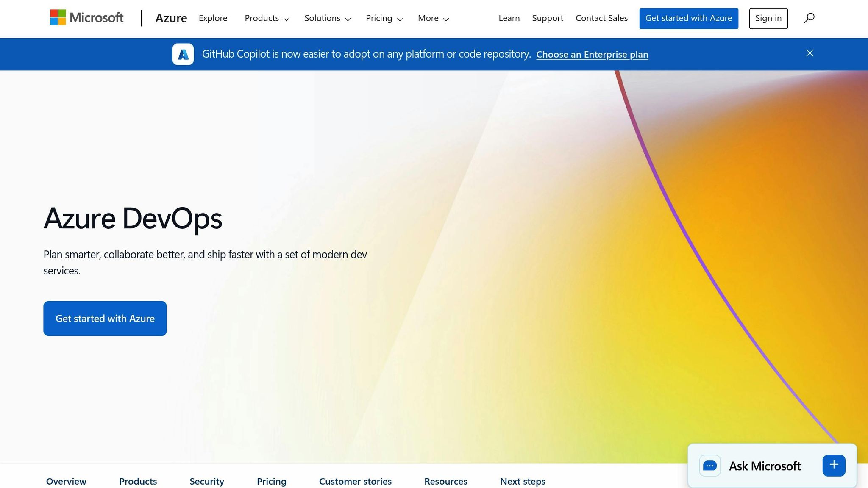Viewport: 868px width, 488px height.
Task: Click the Microsoft logo
Action: [x=86, y=18]
